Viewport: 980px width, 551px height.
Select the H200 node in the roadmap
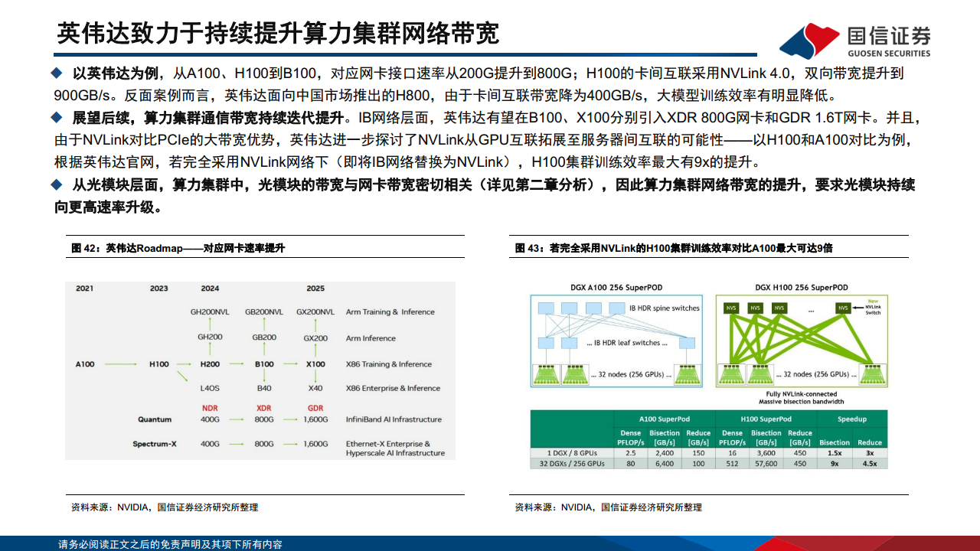[211, 365]
